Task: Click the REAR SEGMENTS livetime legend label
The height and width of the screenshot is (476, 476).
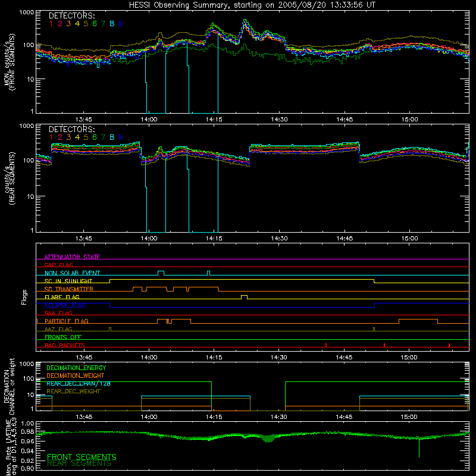Action: click(79, 464)
